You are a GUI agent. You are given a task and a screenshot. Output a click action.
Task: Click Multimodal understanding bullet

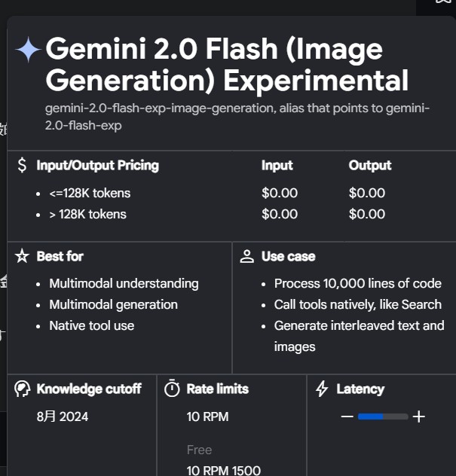click(124, 284)
